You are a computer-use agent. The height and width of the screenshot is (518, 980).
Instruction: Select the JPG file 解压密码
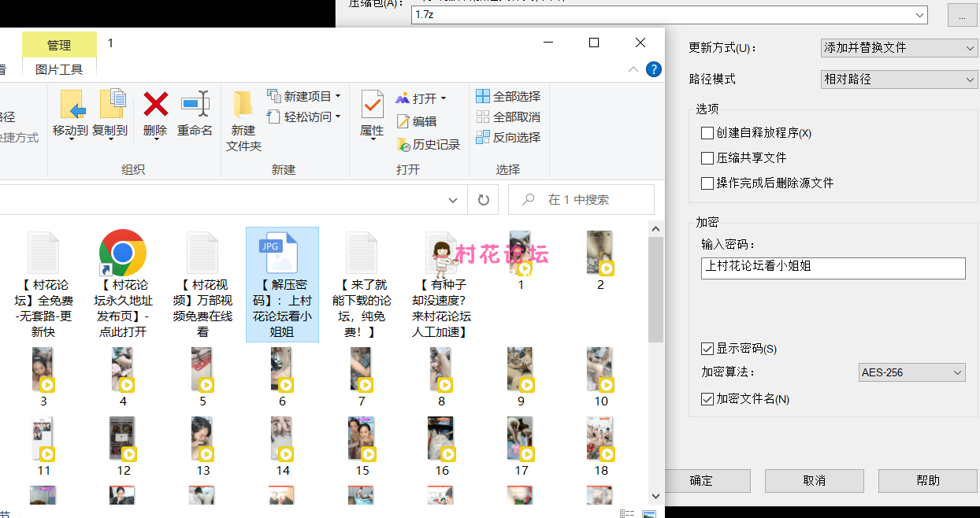tap(282, 284)
